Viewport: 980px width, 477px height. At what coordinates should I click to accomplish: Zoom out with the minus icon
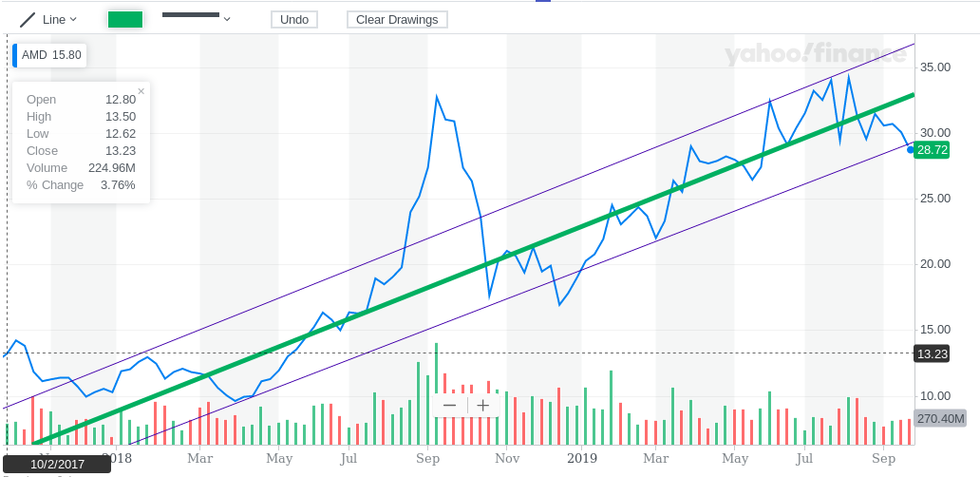click(x=449, y=406)
